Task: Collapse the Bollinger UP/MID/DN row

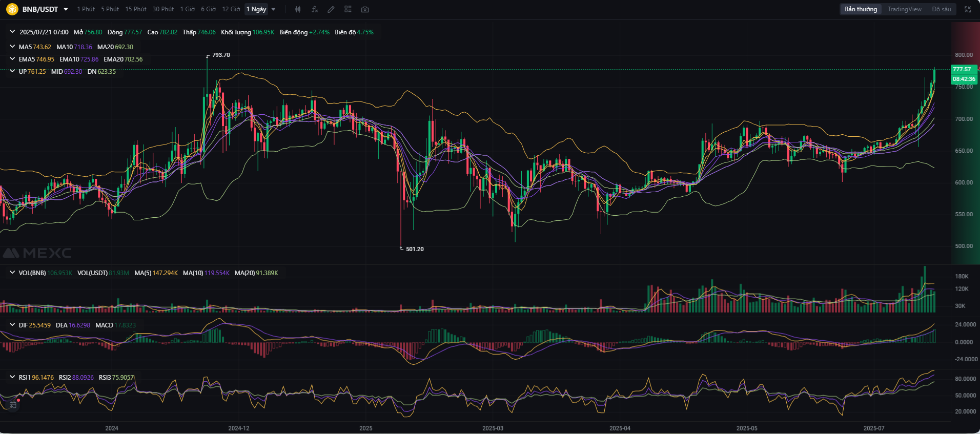Action: tap(12, 71)
